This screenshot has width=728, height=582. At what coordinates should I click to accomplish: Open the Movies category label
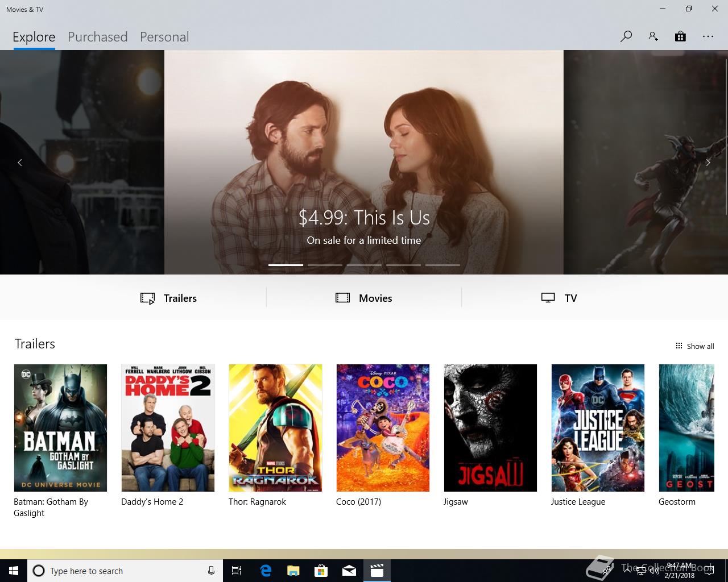(x=375, y=298)
